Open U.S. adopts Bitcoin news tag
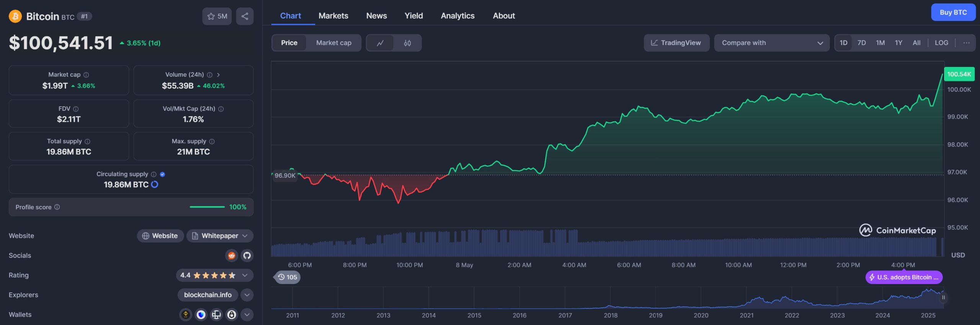The height and width of the screenshot is (325, 980). (904, 277)
